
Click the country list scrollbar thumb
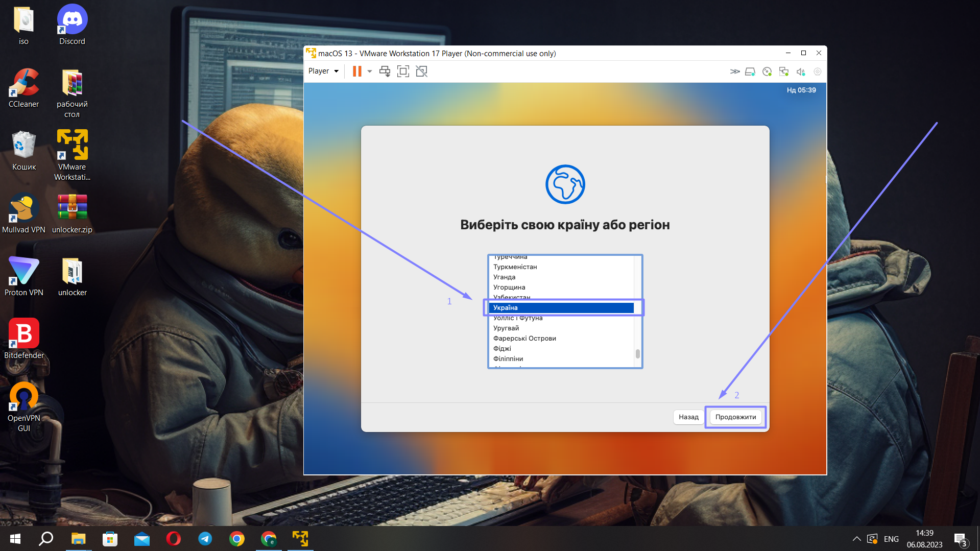pos(637,353)
